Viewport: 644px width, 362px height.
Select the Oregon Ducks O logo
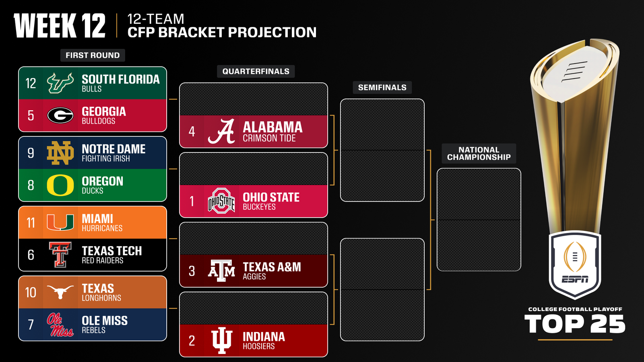tap(60, 185)
